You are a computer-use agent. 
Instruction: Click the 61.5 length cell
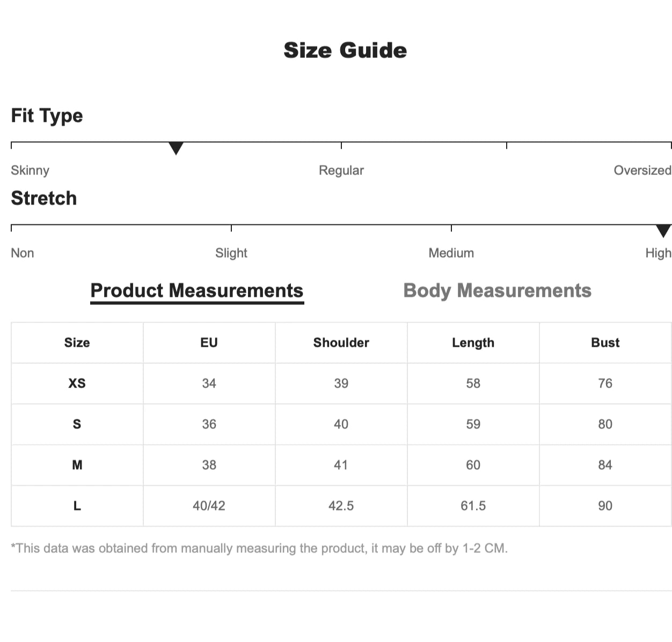tap(473, 506)
